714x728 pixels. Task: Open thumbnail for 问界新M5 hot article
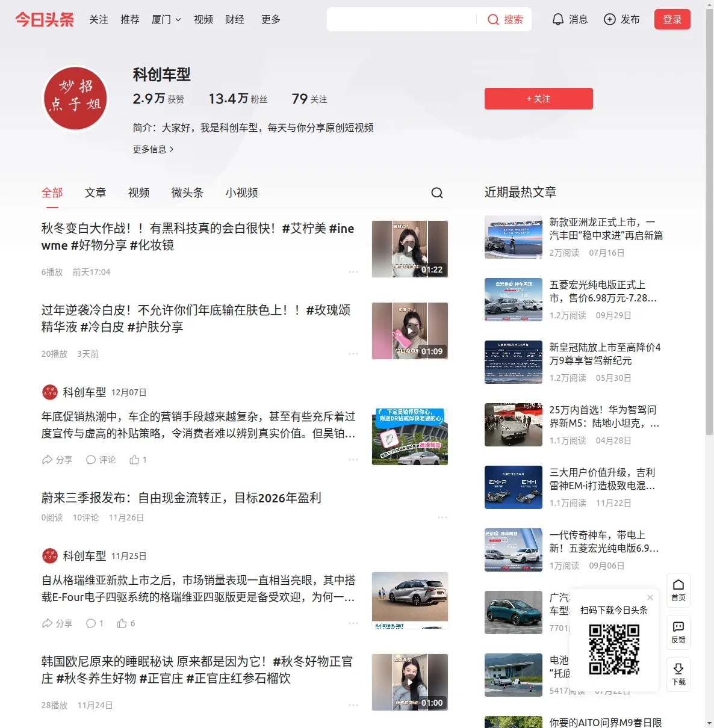point(514,425)
